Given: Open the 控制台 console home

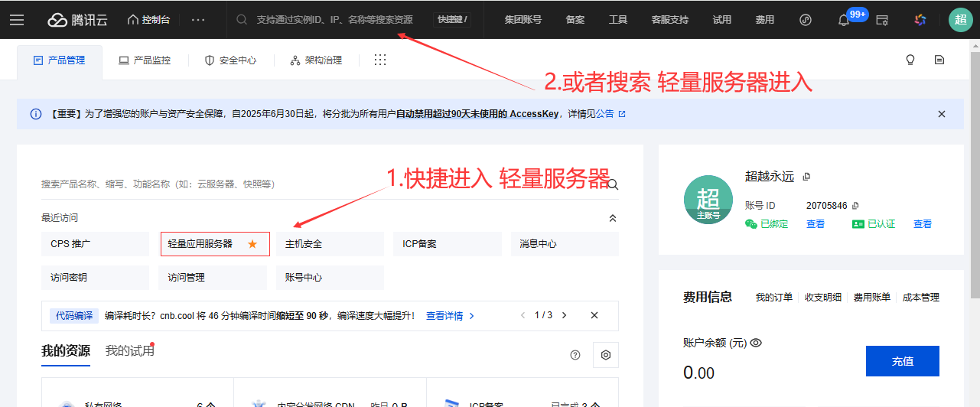Looking at the screenshot, I should point(148,20).
